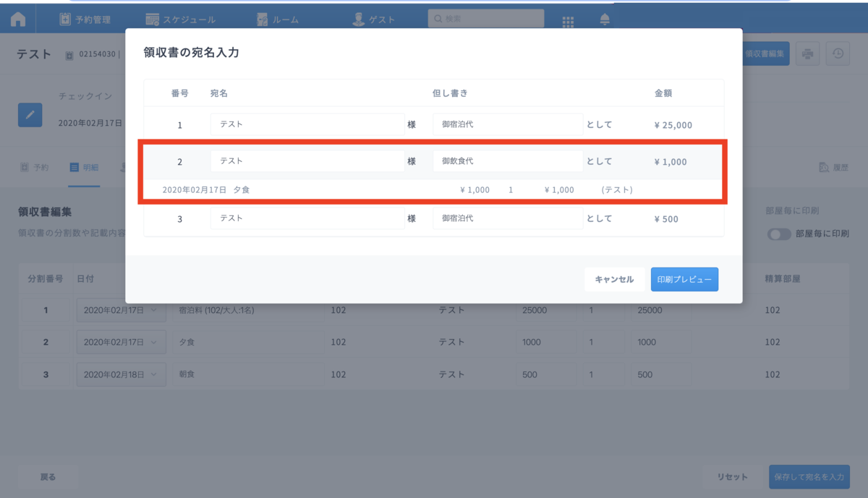The width and height of the screenshot is (868, 498).
Task: Open the スケジュール schedule menu
Action: click(180, 20)
